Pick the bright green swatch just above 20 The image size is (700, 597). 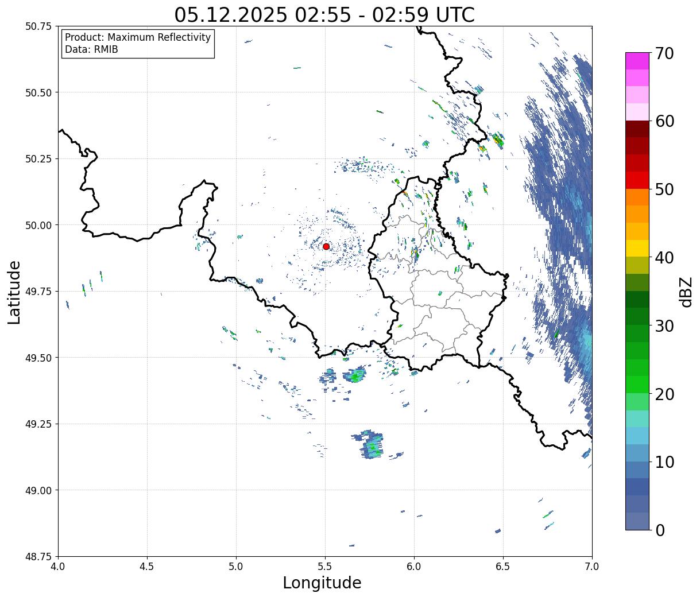[637, 385]
